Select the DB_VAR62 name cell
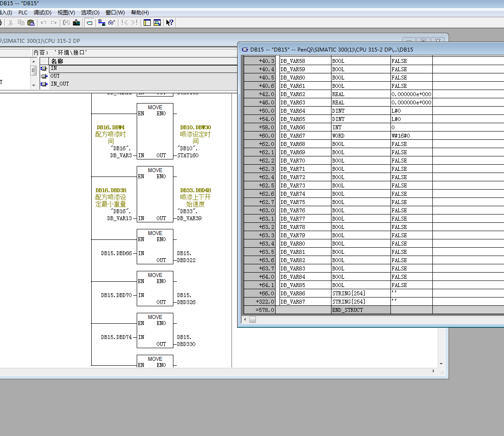This screenshot has width=504, height=436. (x=305, y=94)
